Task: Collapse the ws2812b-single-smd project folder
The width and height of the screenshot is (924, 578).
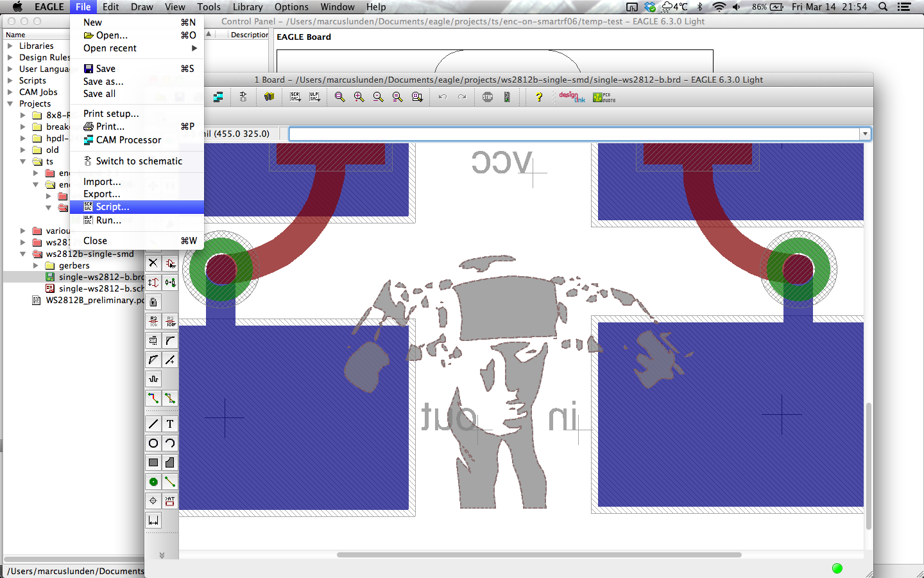Action: 22,254
